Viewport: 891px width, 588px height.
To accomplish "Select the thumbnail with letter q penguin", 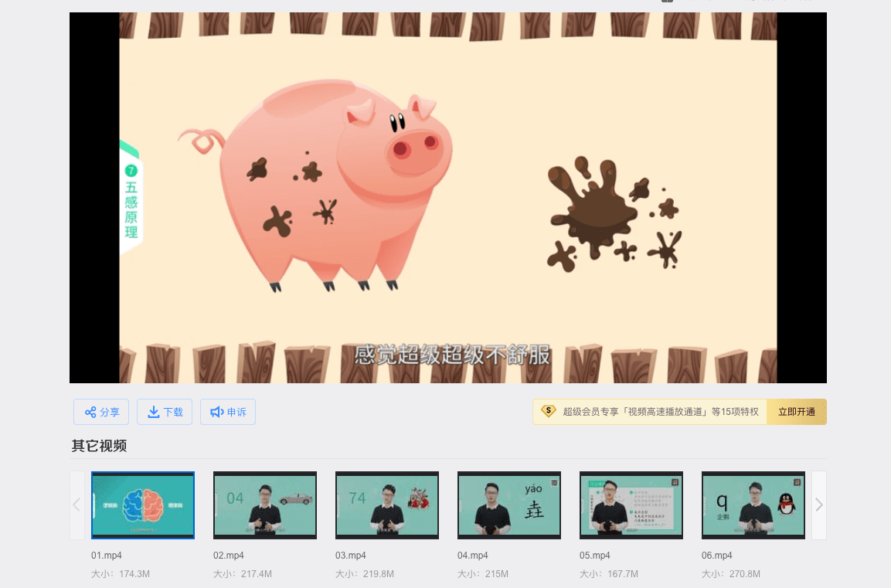I will tap(753, 505).
